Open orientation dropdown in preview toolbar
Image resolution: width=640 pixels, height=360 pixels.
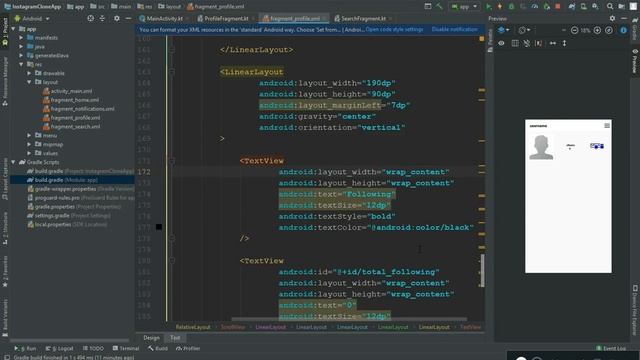(x=524, y=30)
